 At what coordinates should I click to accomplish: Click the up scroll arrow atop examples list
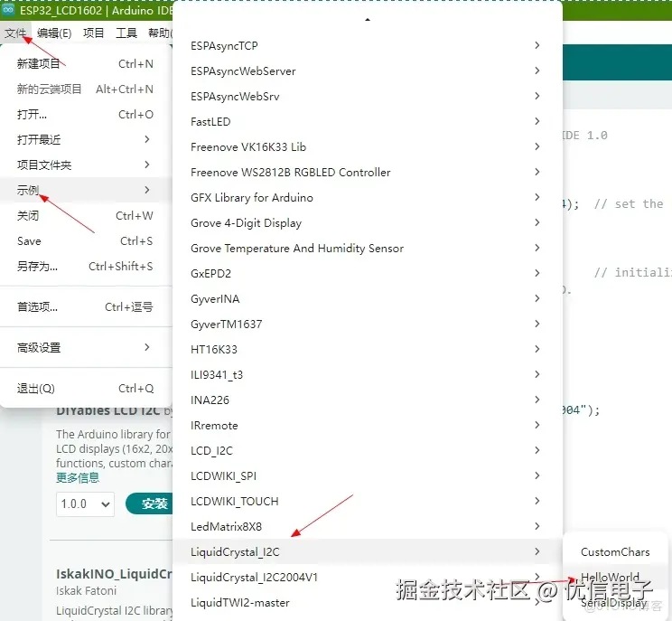click(368, 20)
